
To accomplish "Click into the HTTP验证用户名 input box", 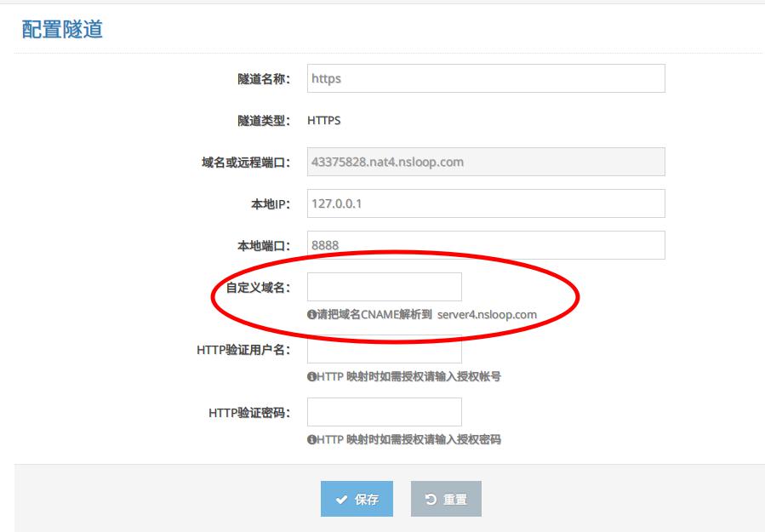I will click(x=384, y=351).
